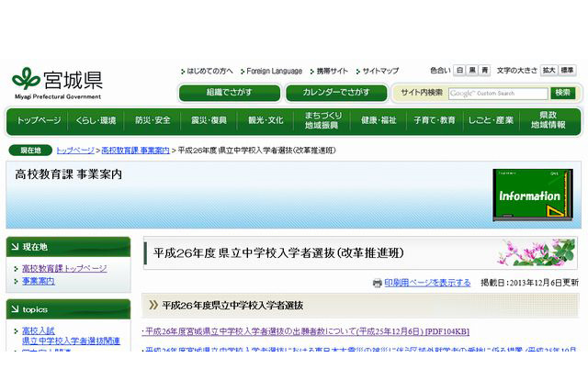Open the トップページ nav menu item
This screenshot has height=391, width=588.
[x=39, y=120]
